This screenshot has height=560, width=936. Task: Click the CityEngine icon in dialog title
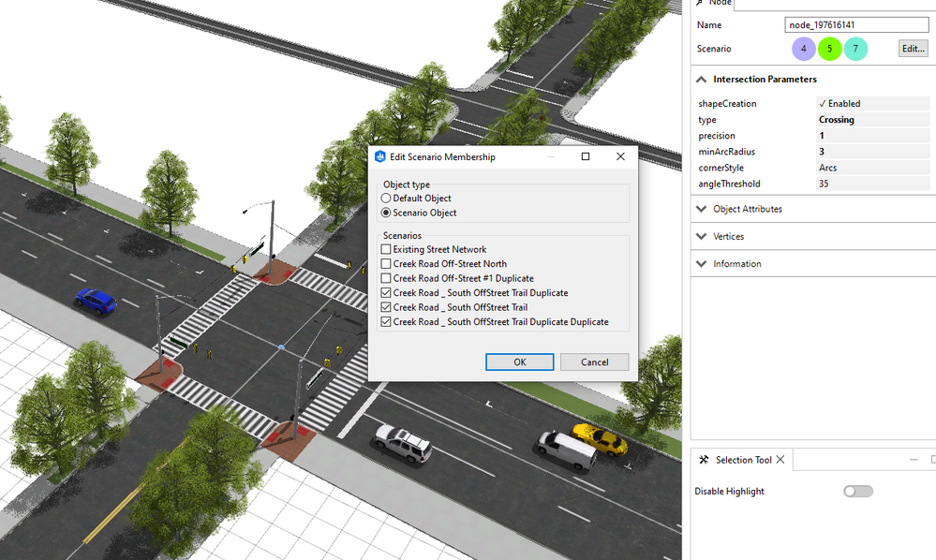[x=379, y=156]
